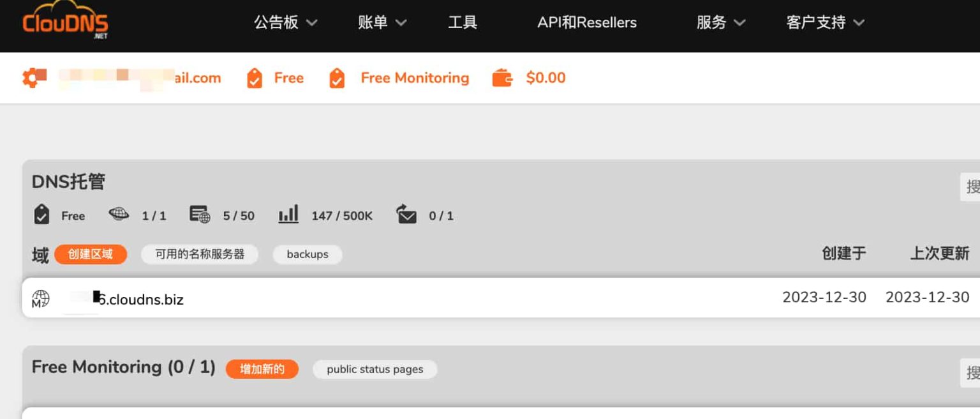Click the globe icon showing 1/1 zones

pos(119,215)
